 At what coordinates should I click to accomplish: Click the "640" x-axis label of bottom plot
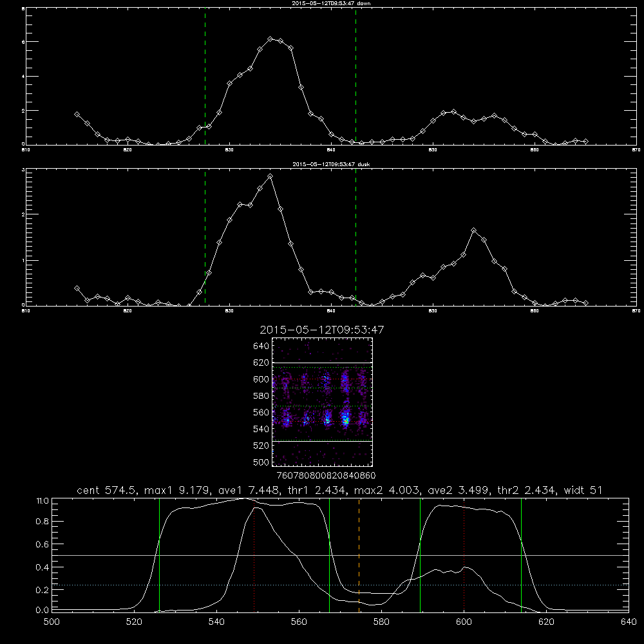[629, 622]
